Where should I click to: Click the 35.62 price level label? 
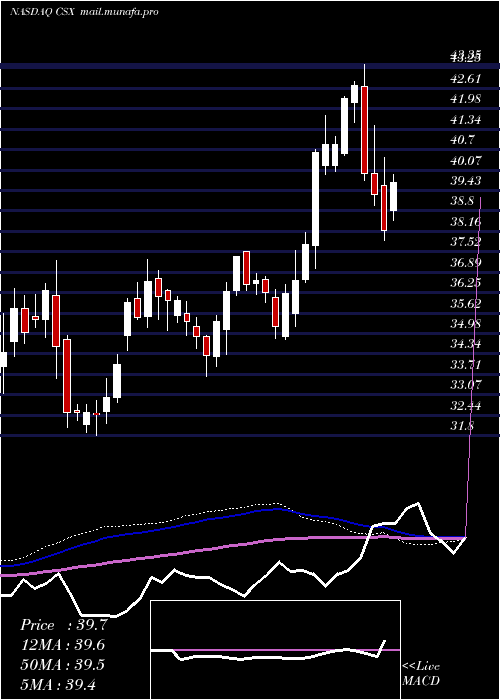[x=466, y=303]
